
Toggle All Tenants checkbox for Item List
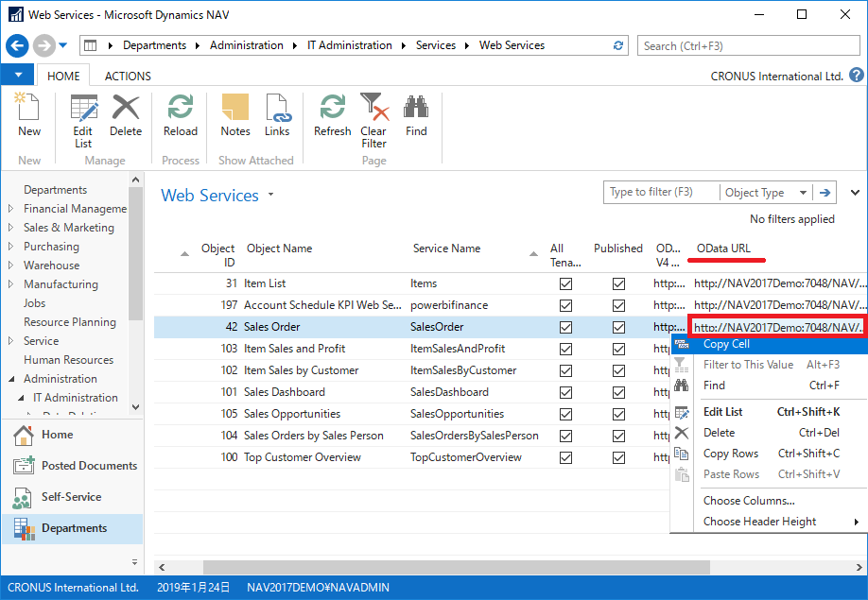(565, 283)
